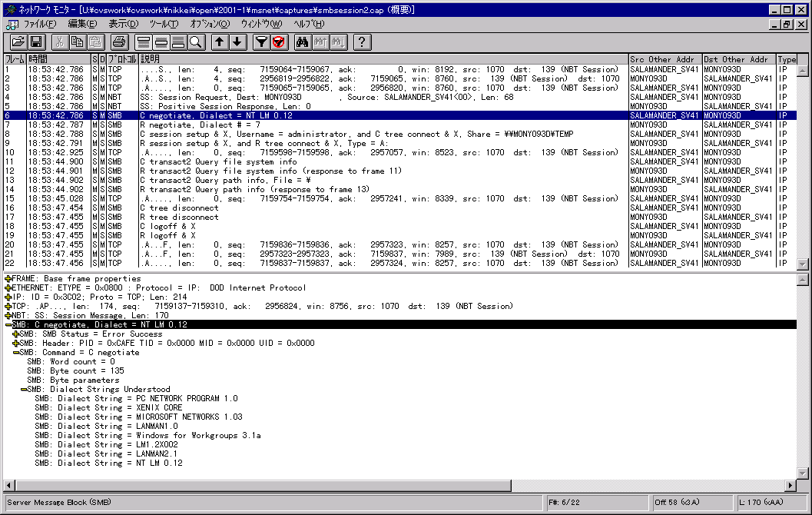The width and height of the screenshot is (812, 515).
Task: Click detail pane scroll right arrow
Action: coord(790,486)
